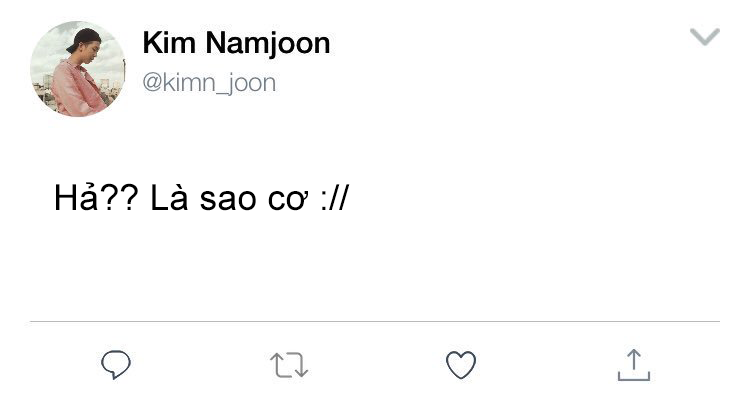The height and width of the screenshot is (407, 750).
Task: Expand the down-arrow menu beside Kim Namjoon
Action: (x=705, y=38)
